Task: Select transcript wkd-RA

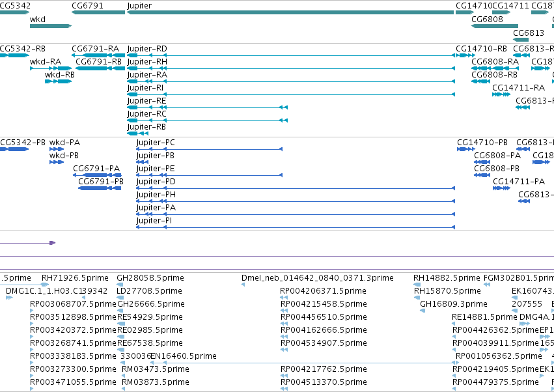Action: (x=51, y=68)
